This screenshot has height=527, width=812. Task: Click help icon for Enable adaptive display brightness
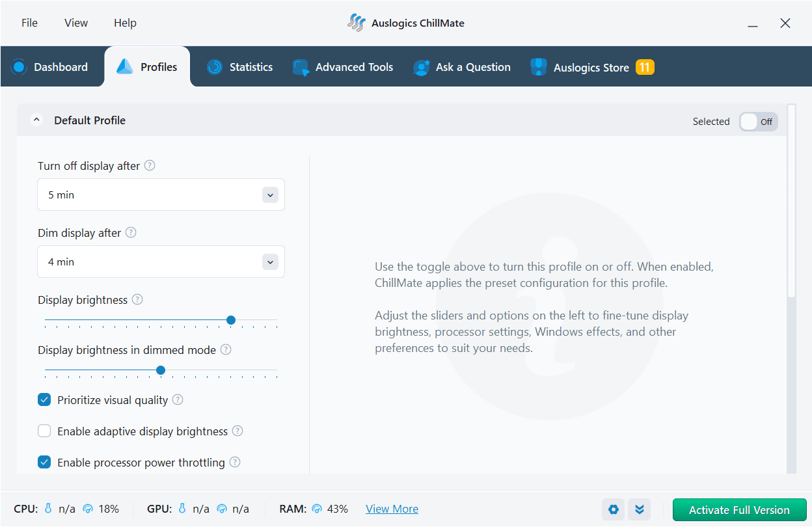(x=237, y=431)
